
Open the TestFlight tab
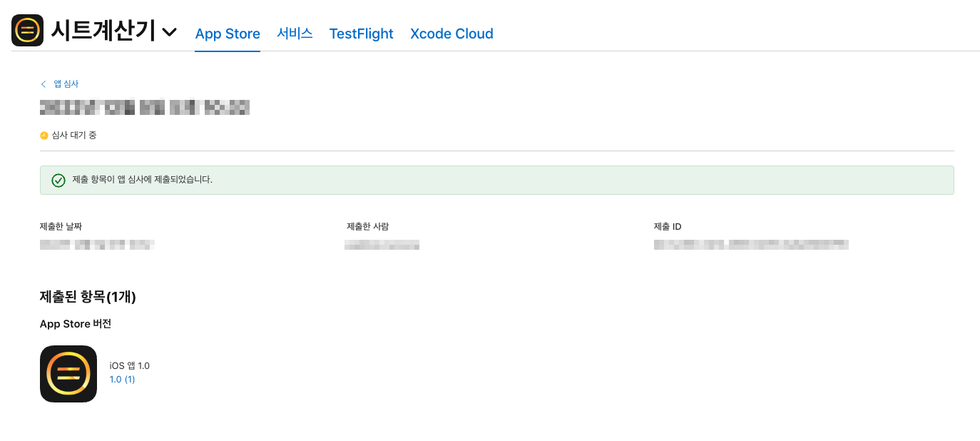click(361, 34)
